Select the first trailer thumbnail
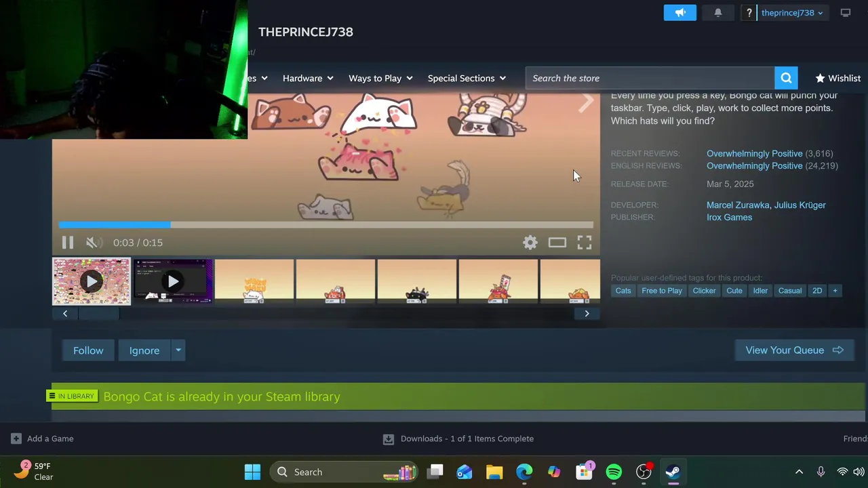868x488 pixels. point(92,281)
